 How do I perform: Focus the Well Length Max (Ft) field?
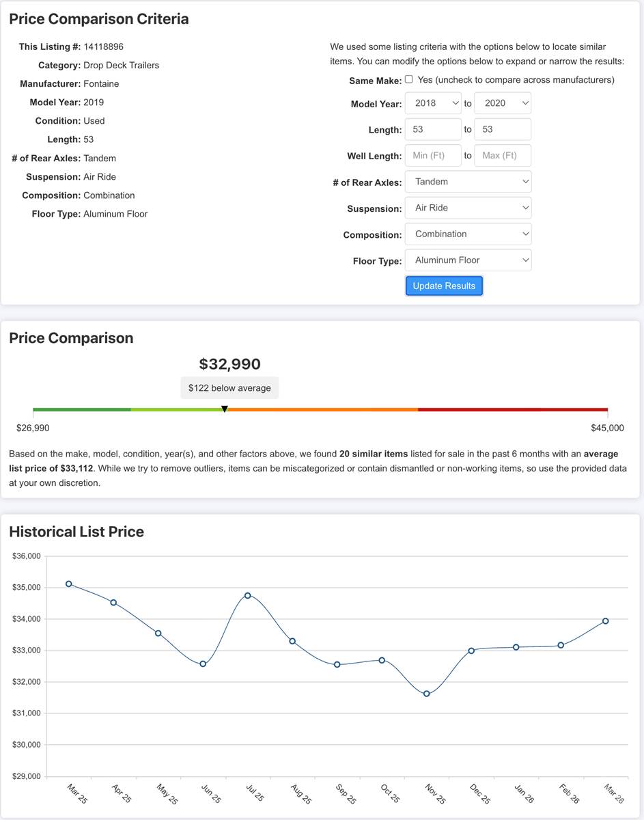tap(502, 156)
